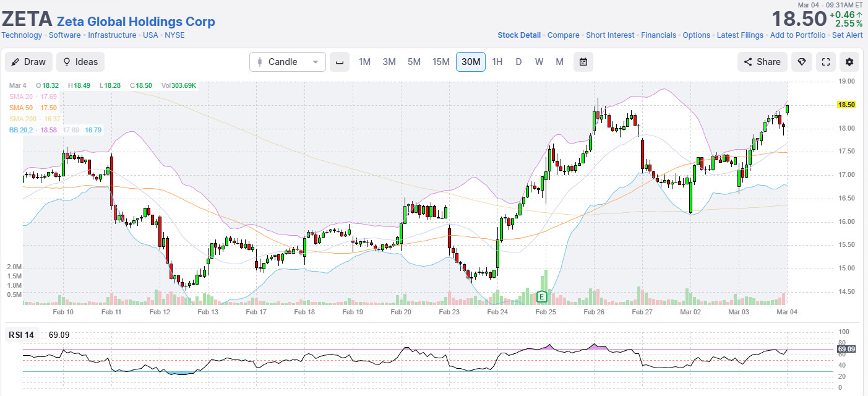Click the Zeta Global Holdings Corp name
This screenshot has width=868, height=396.
pyautogui.click(x=135, y=22)
